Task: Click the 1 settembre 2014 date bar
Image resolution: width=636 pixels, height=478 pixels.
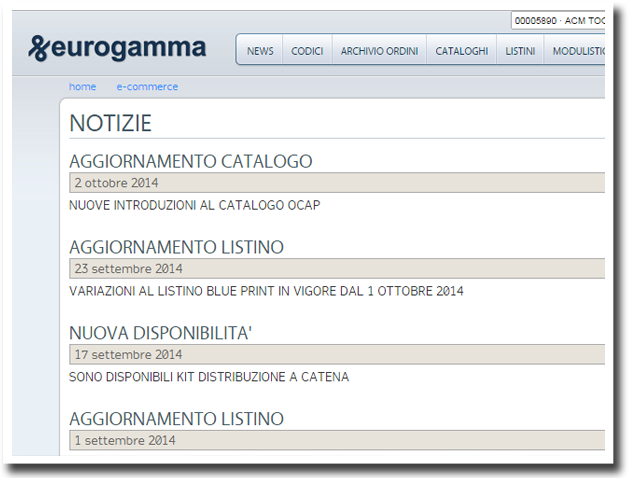Action: pos(337,440)
